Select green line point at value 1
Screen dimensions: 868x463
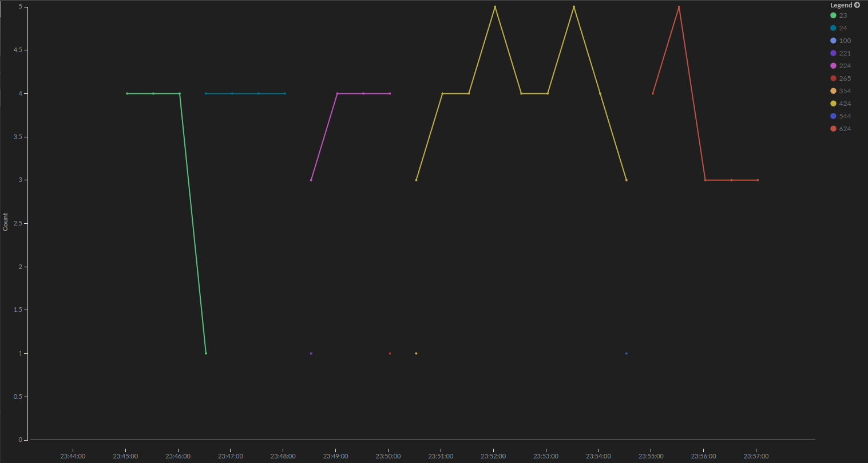tap(206, 353)
